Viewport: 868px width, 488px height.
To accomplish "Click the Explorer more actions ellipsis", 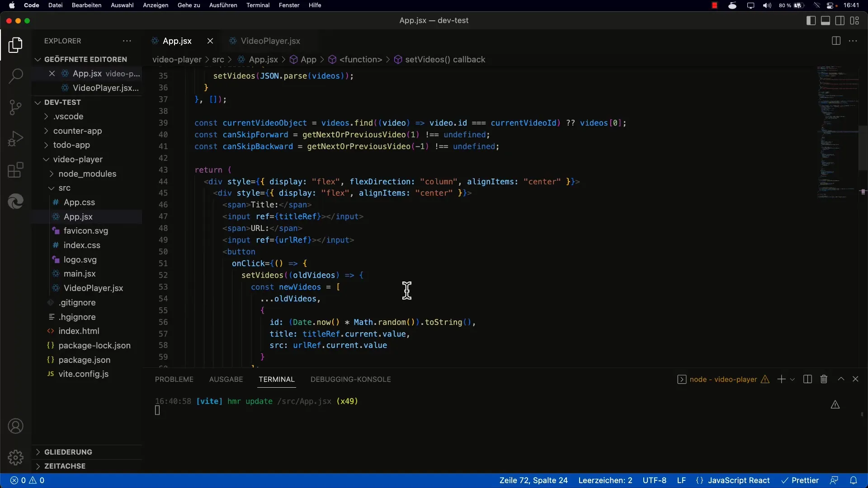I will [x=127, y=41].
